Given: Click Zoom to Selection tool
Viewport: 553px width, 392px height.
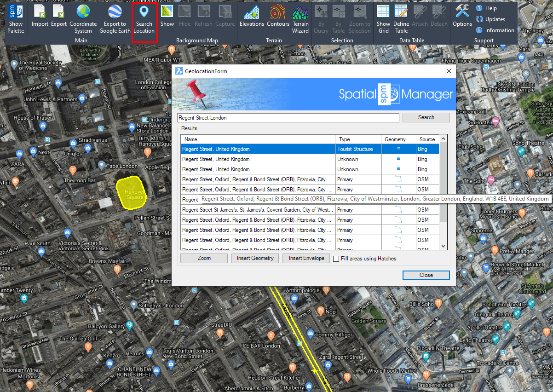Looking at the screenshot, I should 360,19.
